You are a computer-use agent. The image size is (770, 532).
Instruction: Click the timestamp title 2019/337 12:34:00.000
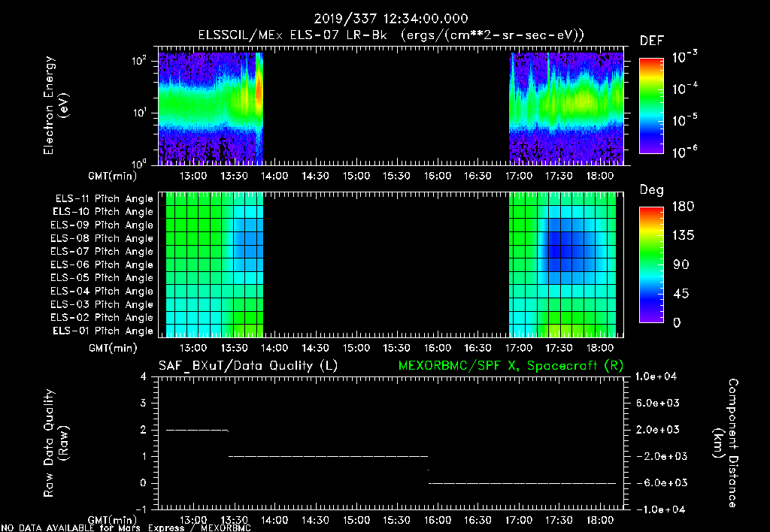391,19
